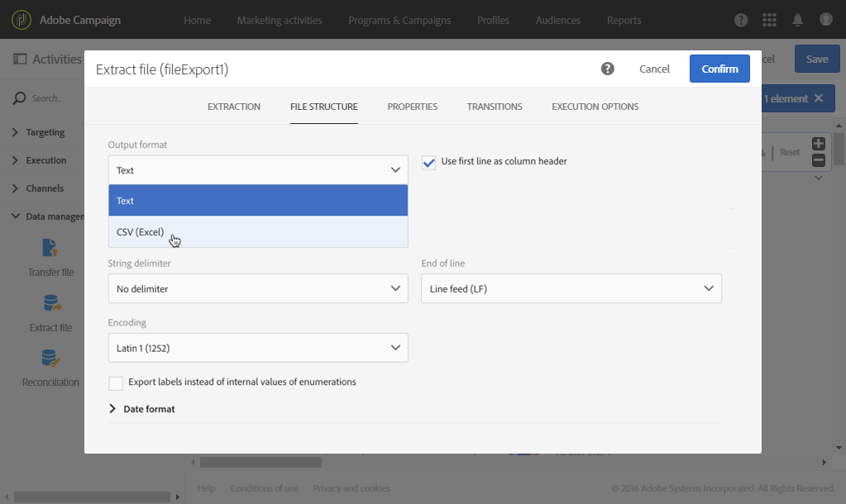846x504 pixels.
Task: Open the End of line dropdown
Action: pos(571,289)
